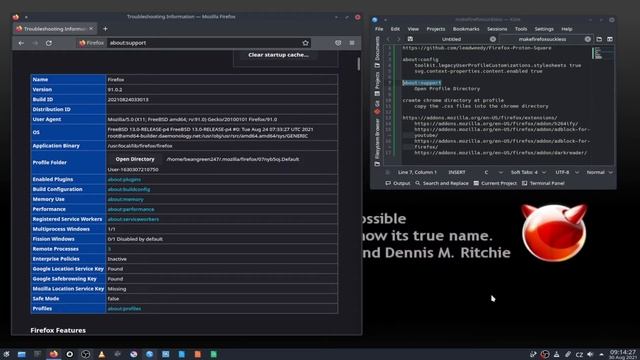640x360 pixels.
Task: Go forward in Firefox navigation
Action: pyautogui.click(x=35, y=43)
